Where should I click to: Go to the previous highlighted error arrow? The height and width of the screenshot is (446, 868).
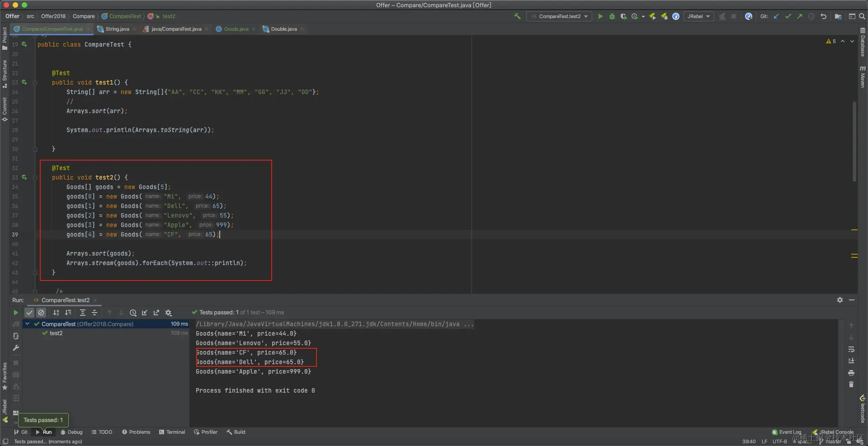coord(843,41)
